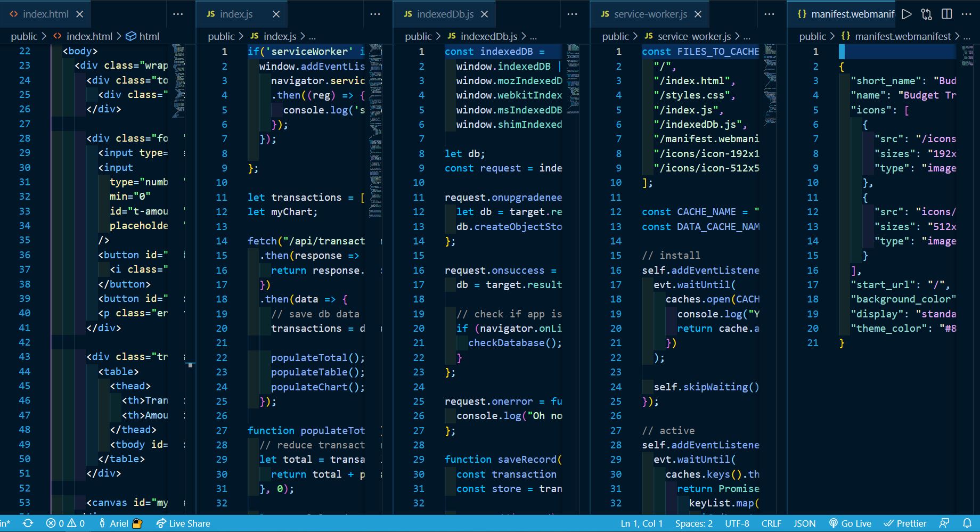Screen dimensions: 980x532
Task: Click 'populateTotal();' line in index.js
Action: tap(318, 357)
